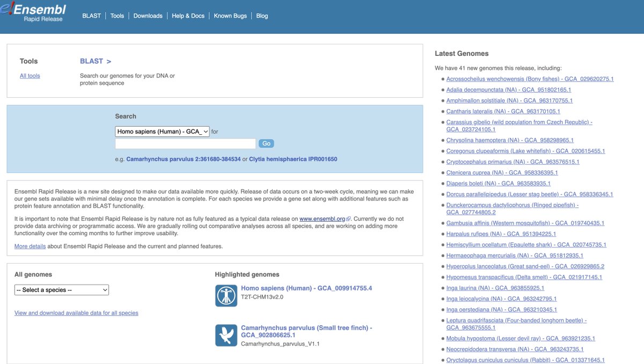This screenshot has height=364, width=644.
Task: Open the www.ensembl.org external link
Action: pos(323,219)
